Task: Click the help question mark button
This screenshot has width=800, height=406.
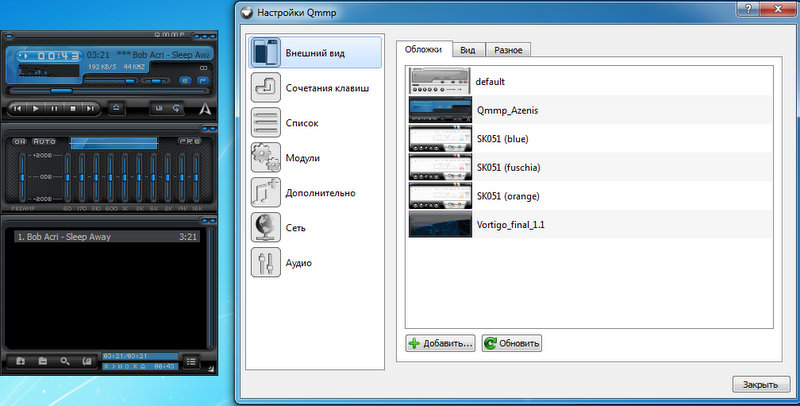Action: click(750, 9)
